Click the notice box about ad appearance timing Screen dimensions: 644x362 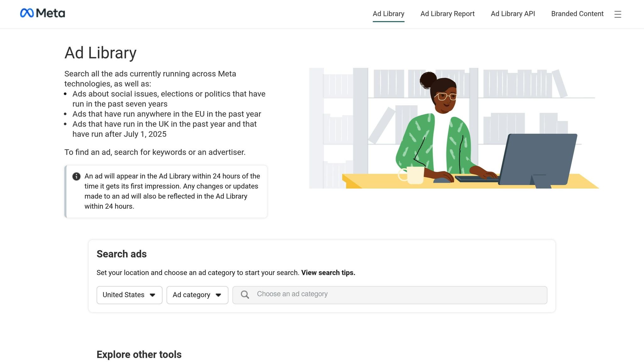pos(166,191)
